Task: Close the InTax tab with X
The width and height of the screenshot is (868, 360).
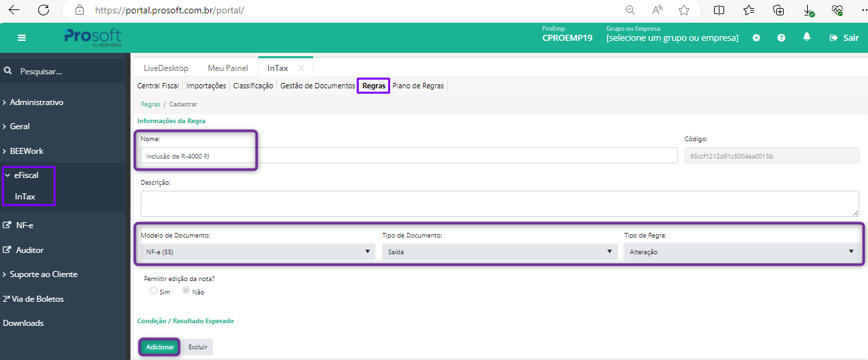Action: [x=301, y=68]
